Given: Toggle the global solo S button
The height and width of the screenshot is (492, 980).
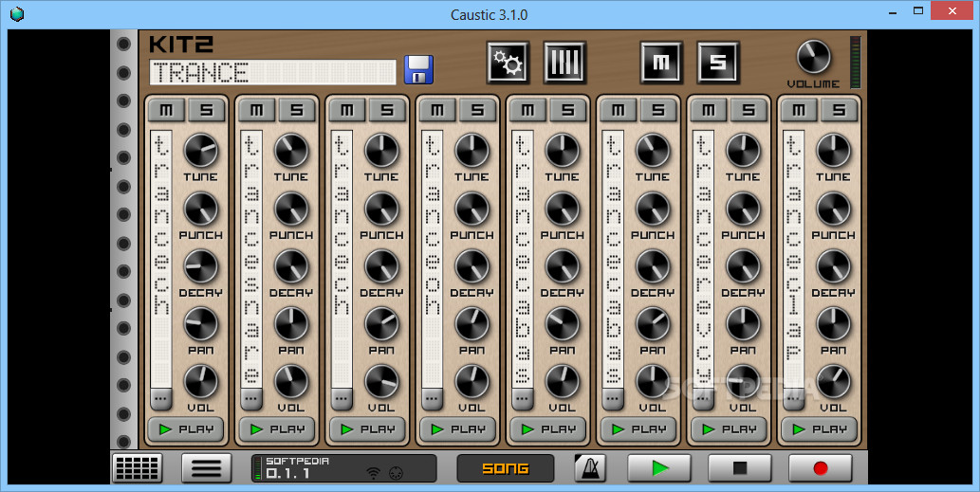Looking at the screenshot, I should click(x=718, y=63).
